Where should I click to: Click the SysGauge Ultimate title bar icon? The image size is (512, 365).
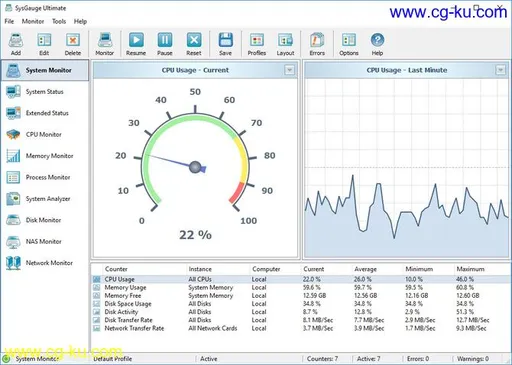(x=9, y=8)
